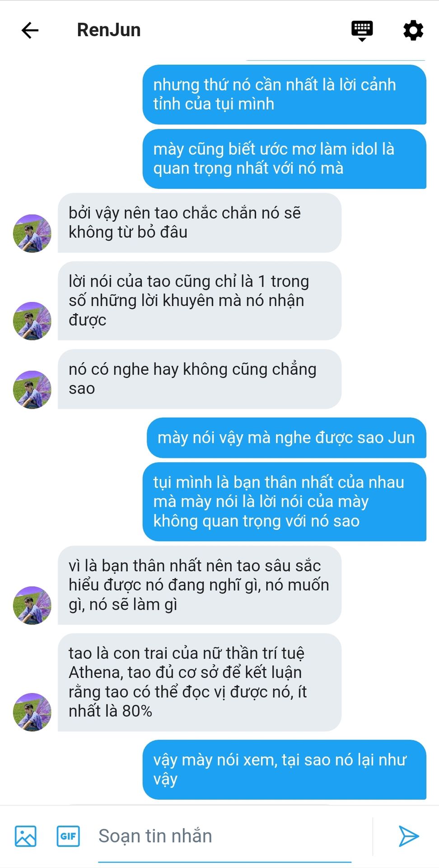Select the "nó có nghe hay không" bubble
Image resolution: width=439 pixels, height=868 pixels.
tap(200, 379)
